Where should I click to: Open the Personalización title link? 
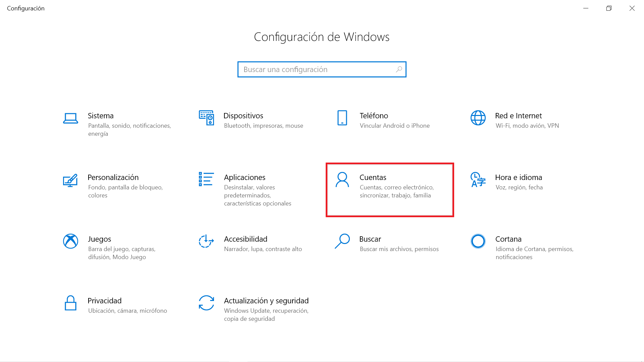click(x=113, y=177)
